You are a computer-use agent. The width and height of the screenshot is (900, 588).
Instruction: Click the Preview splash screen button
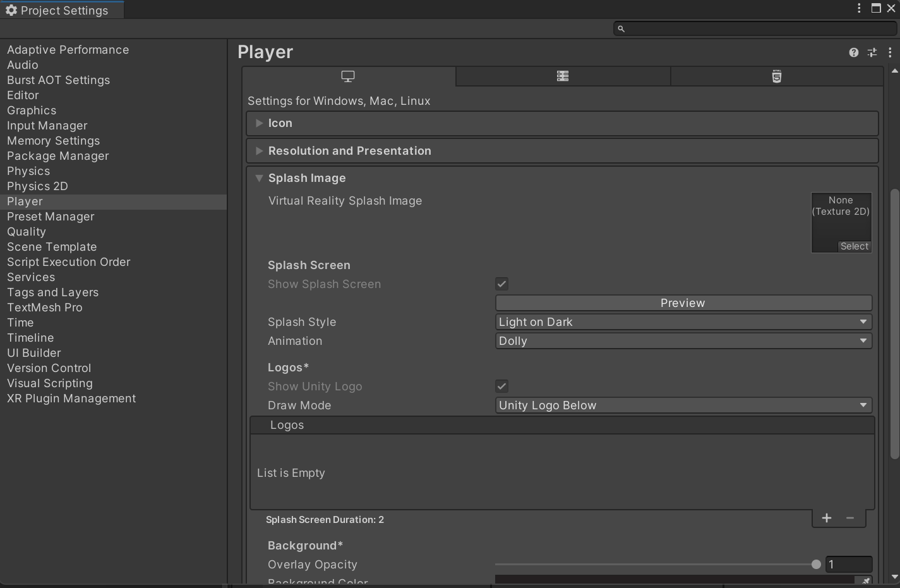coord(683,303)
